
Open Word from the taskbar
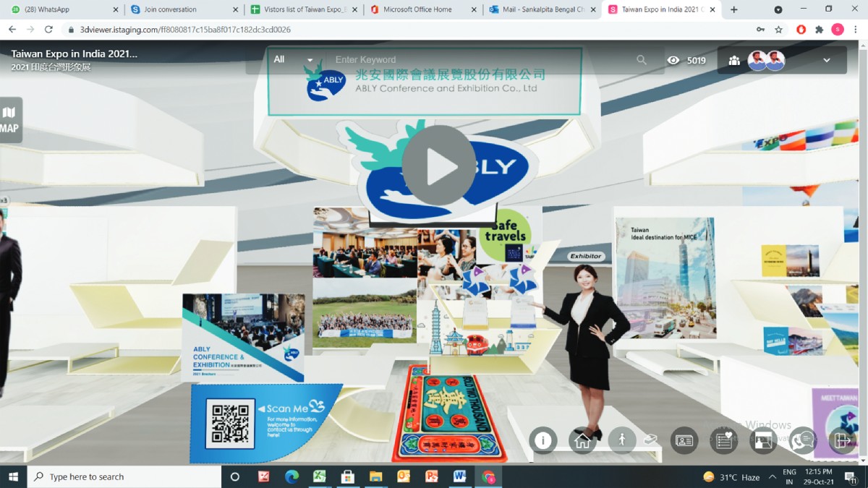click(459, 476)
